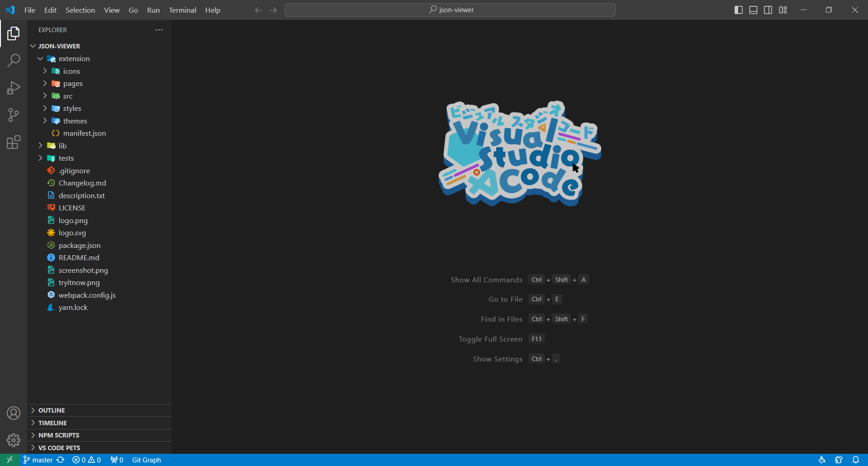Open the Edit menu
Image resolution: width=868 pixels, height=466 pixels.
[x=50, y=10]
